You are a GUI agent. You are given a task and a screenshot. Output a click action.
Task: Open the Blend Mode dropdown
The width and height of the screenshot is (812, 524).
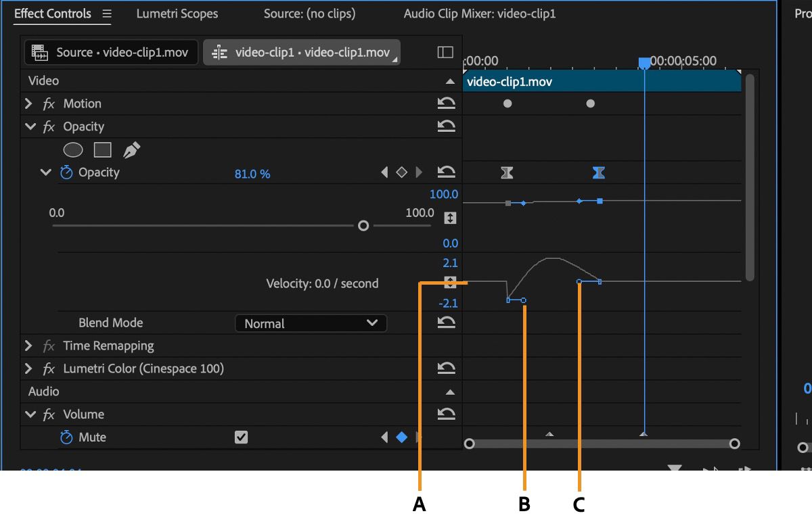tap(311, 323)
